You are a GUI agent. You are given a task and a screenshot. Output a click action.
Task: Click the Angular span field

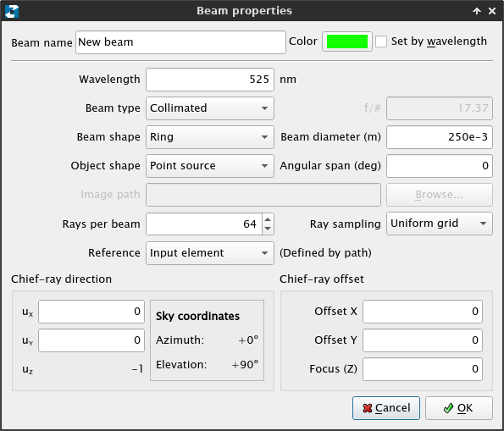click(x=440, y=166)
